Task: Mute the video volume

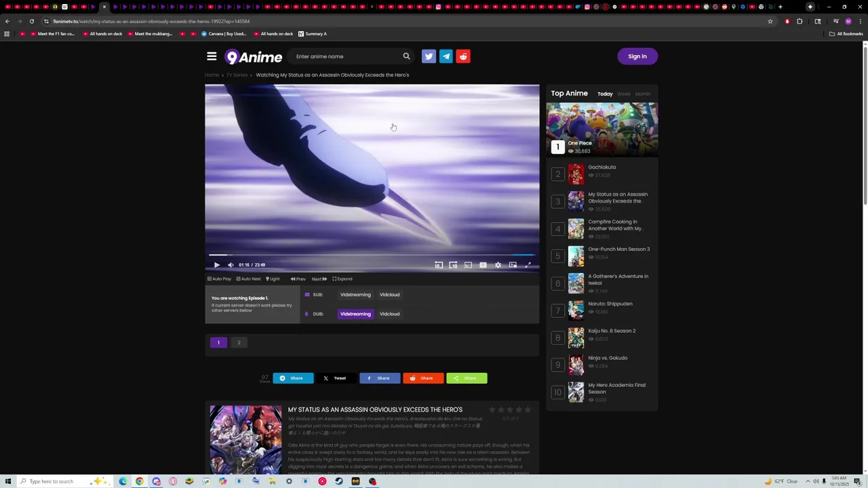Action: click(x=231, y=265)
